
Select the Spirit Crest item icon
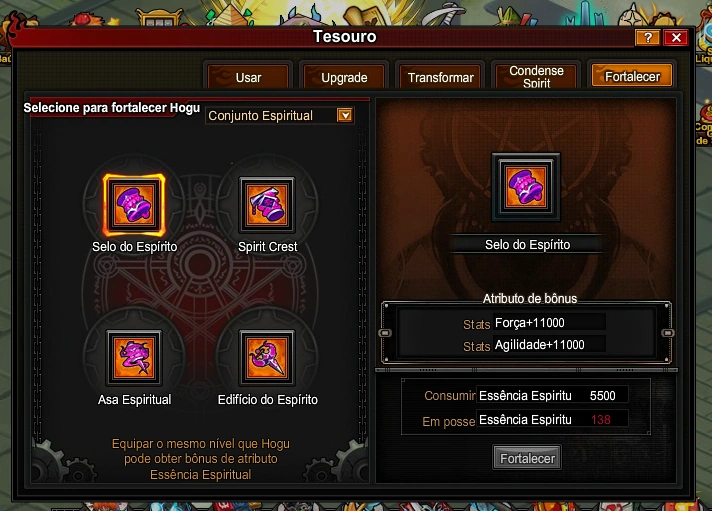click(x=267, y=205)
